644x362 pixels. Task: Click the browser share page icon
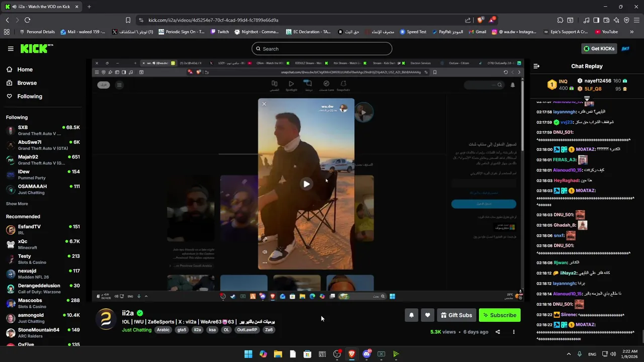(468, 20)
